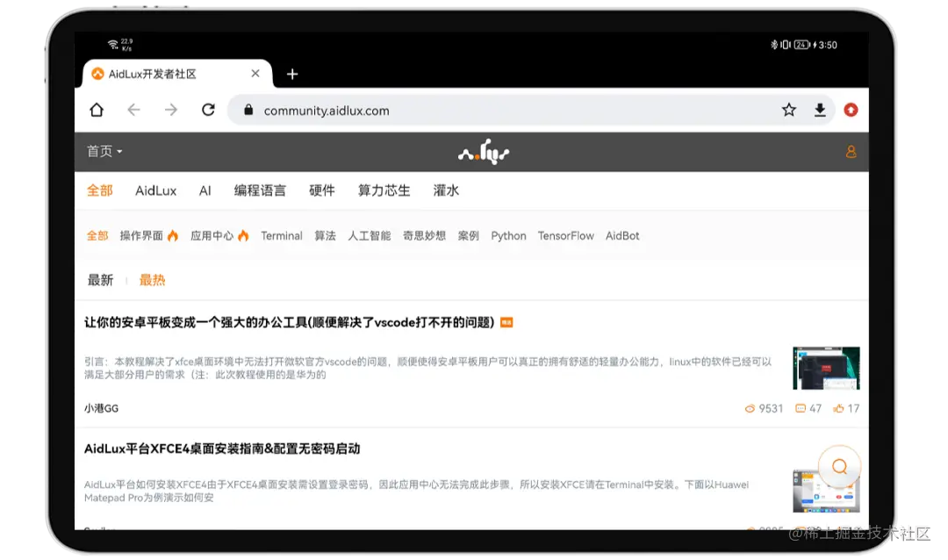Open the 首页 dropdown menu
The width and height of the screenshot is (948, 560).
(x=103, y=151)
